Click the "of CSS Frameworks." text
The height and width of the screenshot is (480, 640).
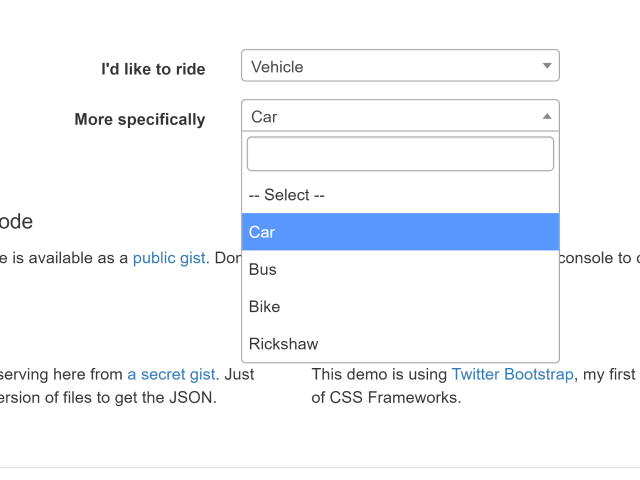coord(386,397)
